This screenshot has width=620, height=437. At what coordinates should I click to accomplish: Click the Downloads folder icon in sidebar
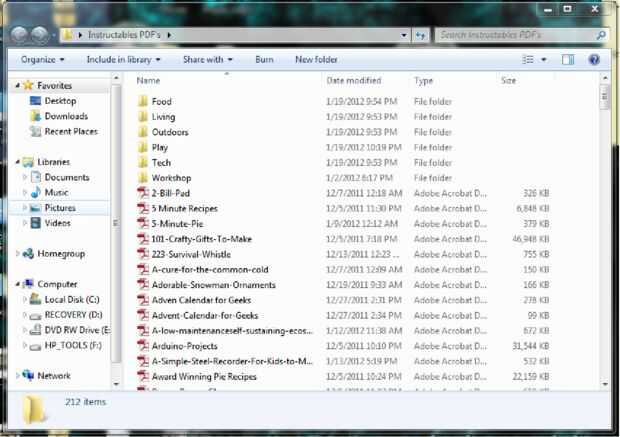pos(36,116)
